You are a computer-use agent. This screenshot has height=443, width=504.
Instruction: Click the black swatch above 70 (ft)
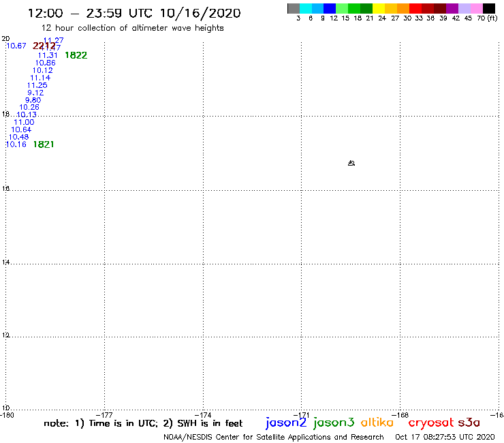point(488,8)
